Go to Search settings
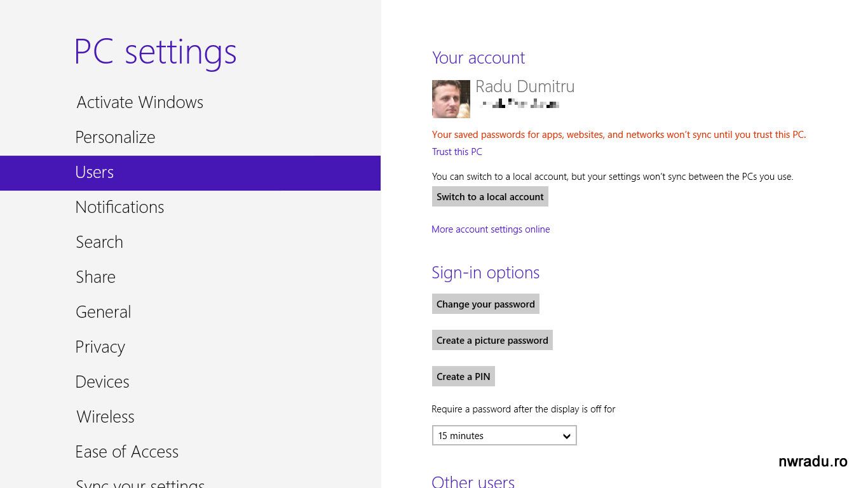The image size is (868, 488). coord(99,242)
